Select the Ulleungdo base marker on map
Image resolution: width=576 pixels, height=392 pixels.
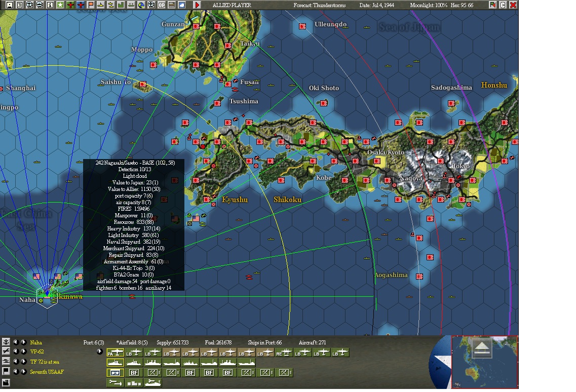pos(302,26)
